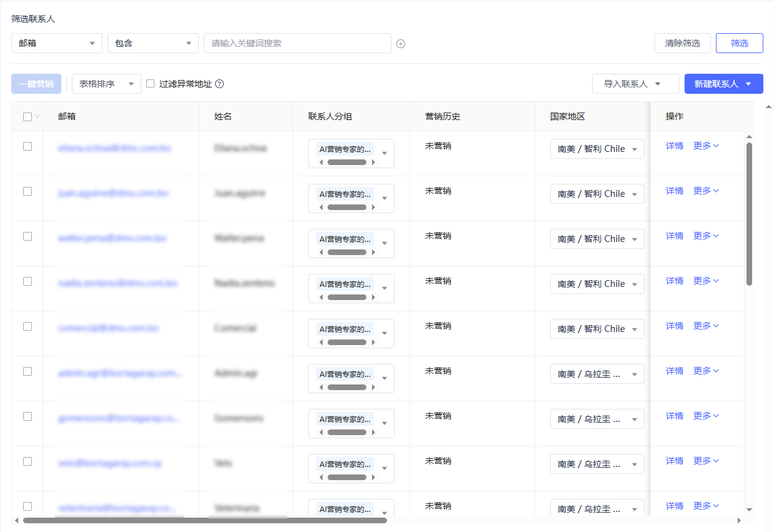The image size is (774, 532).
Task: Click left arrow in second row group scroller
Action: click(321, 208)
